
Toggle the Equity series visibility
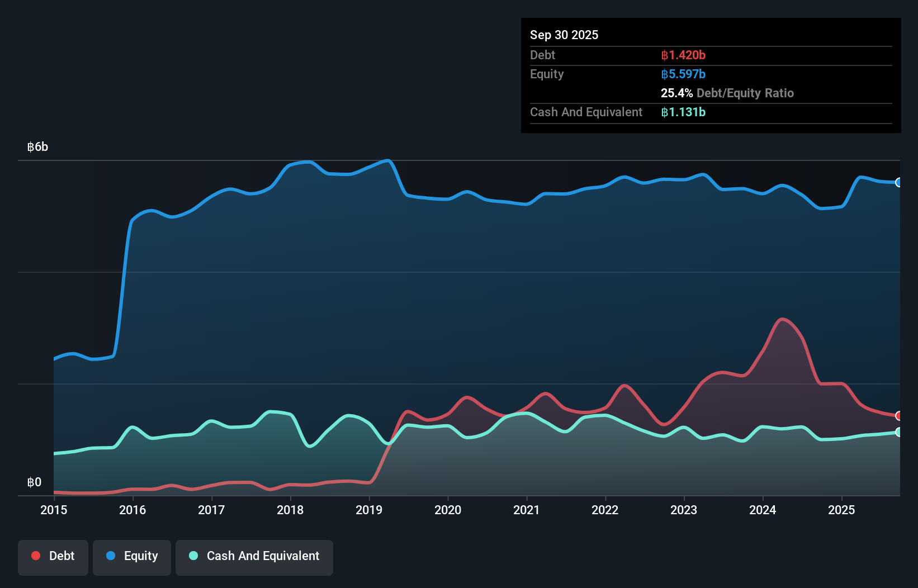click(x=131, y=557)
